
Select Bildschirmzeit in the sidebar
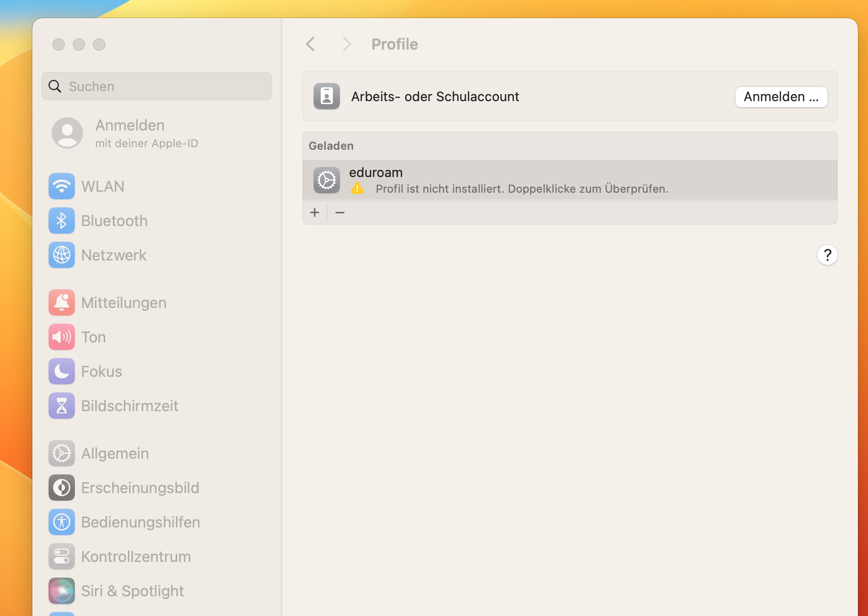129,406
